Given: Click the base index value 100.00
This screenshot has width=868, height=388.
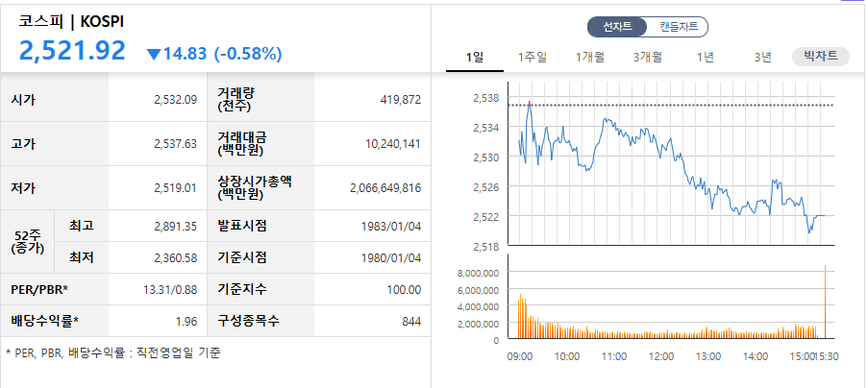Looking at the screenshot, I should pos(404,290).
